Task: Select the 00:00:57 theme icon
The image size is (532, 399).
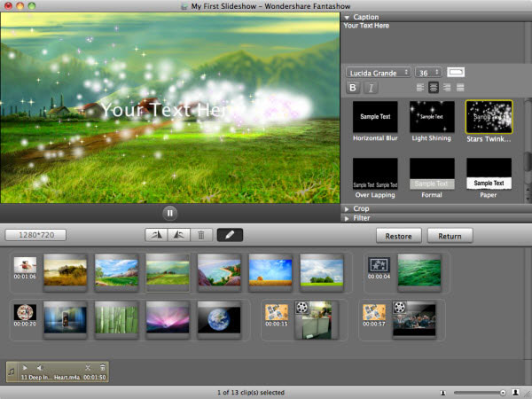Action: [x=374, y=312]
